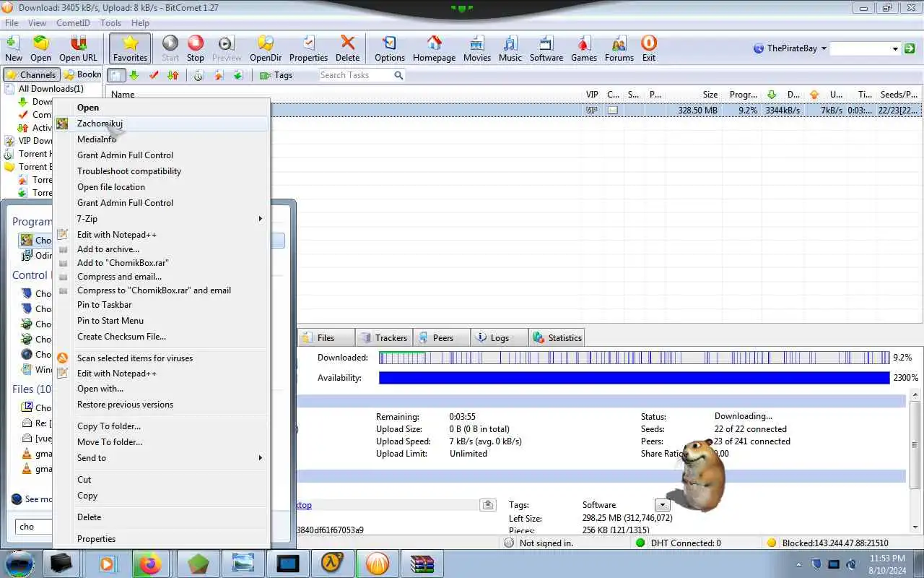Click the Open URL magnet icon
The image size is (924, 578).
[78, 48]
